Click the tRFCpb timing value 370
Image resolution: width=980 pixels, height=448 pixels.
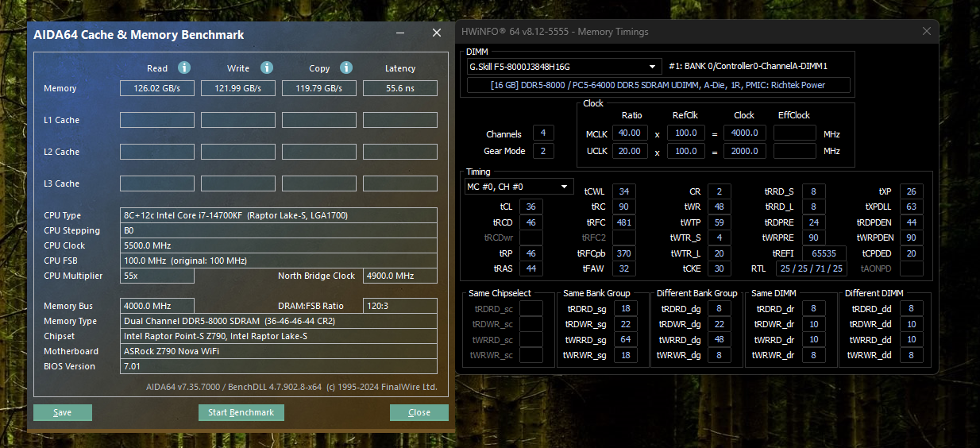pyautogui.click(x=624, y=253)
